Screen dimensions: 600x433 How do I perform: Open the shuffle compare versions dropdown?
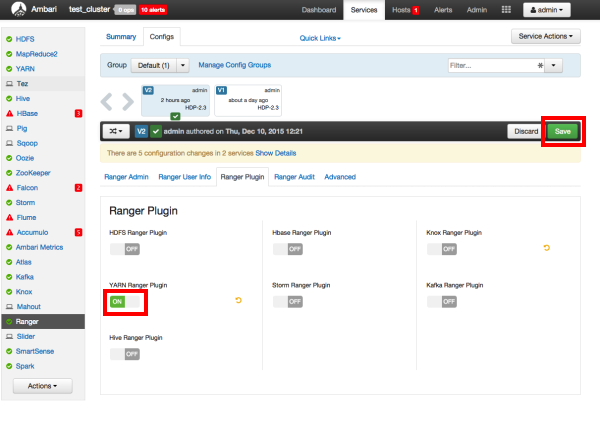(x=116, y=131)
